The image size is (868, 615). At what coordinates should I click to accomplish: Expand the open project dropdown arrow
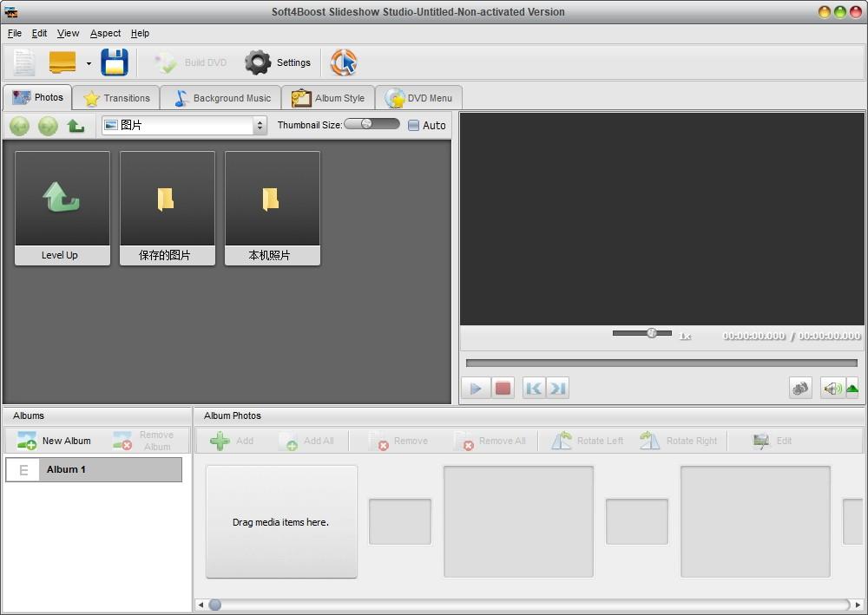pos(89,63)
